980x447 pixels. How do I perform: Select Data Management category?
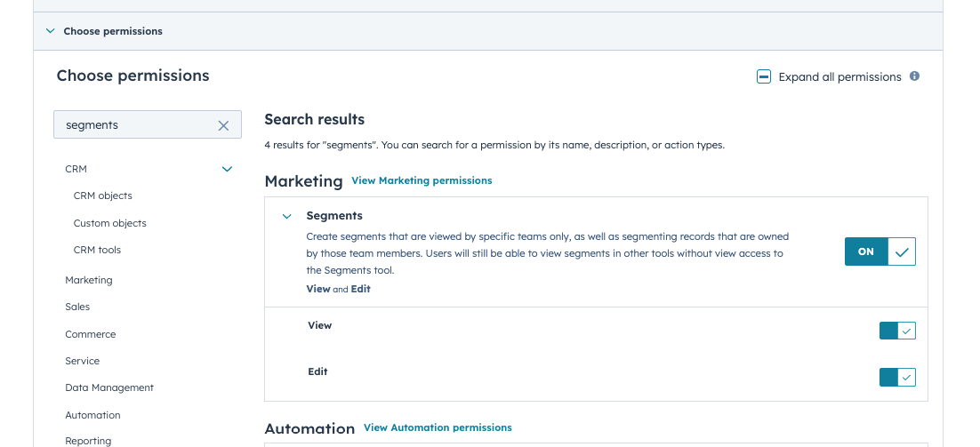(x=109, y=387)
